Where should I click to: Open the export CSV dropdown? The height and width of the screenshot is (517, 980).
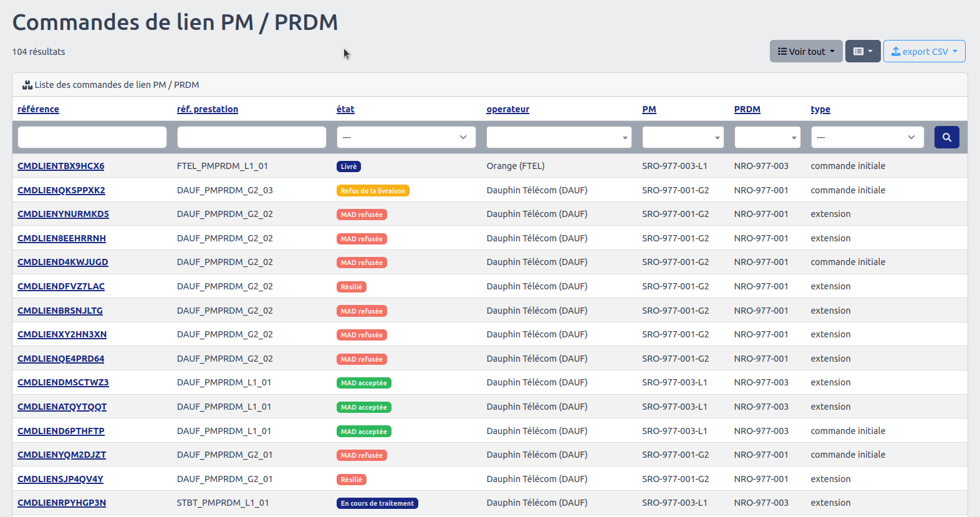point(924,51)
